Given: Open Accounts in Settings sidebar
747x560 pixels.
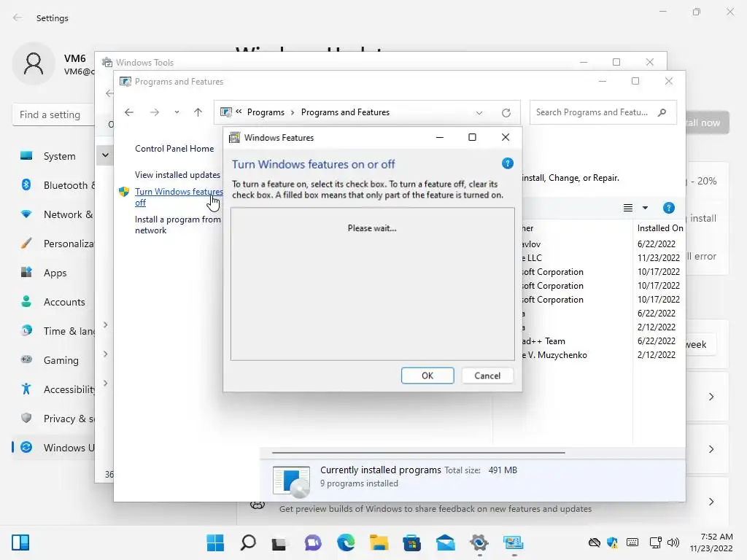Looking at the screenshot, I should (53, 302).
